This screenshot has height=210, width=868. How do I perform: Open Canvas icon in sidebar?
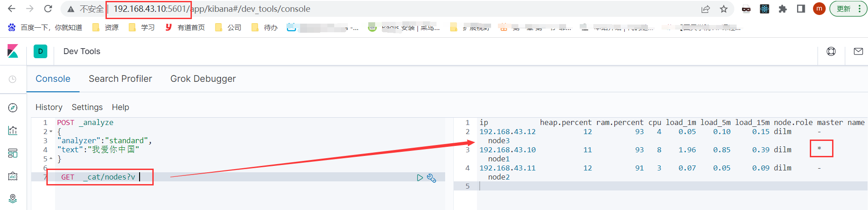pyautogui.click(x=13, y=176)
